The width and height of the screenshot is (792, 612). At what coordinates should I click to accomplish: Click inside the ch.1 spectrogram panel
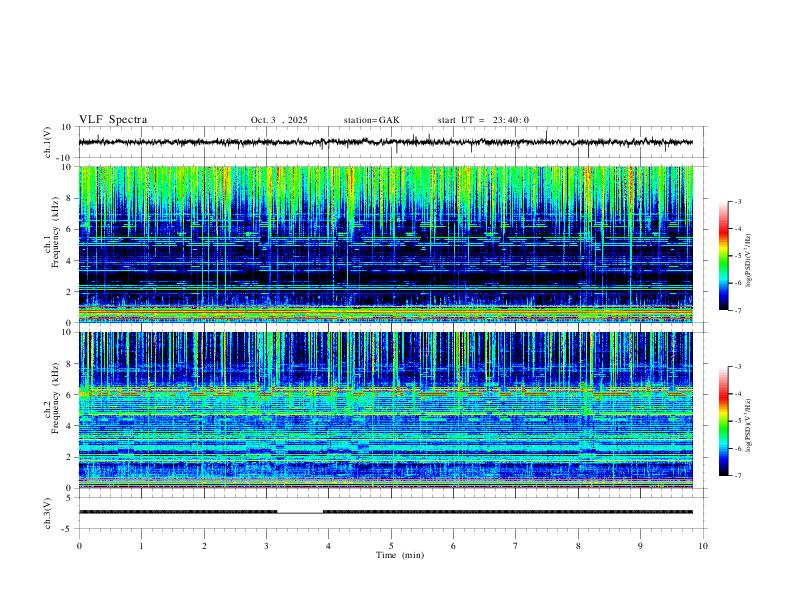[x=386, y=244]
